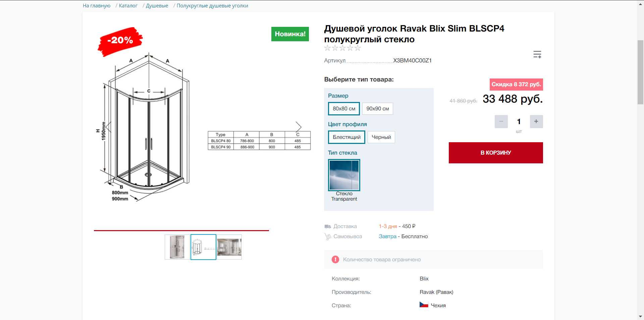
Task: Click the 1-3 дня delivery link
Action: 388,226
